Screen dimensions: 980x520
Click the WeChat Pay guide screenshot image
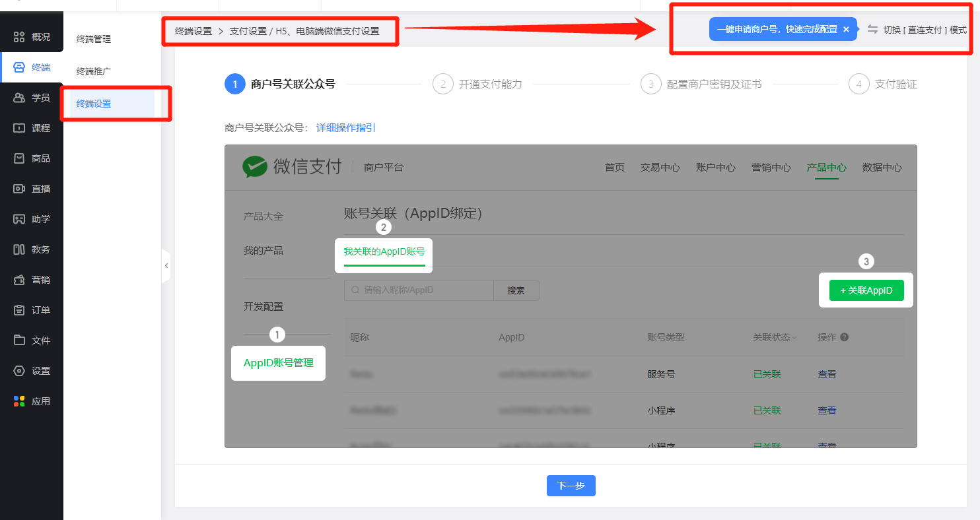[x=571, y=296]
